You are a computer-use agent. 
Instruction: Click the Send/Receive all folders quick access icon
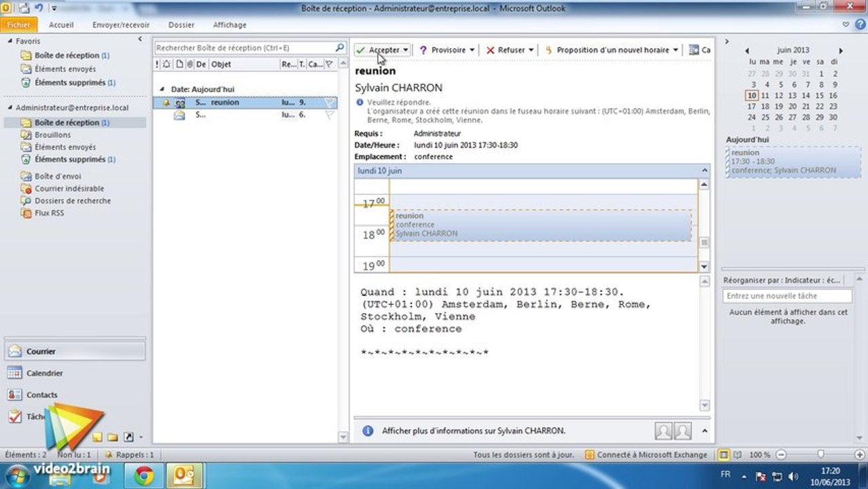[x=24, y=8]
